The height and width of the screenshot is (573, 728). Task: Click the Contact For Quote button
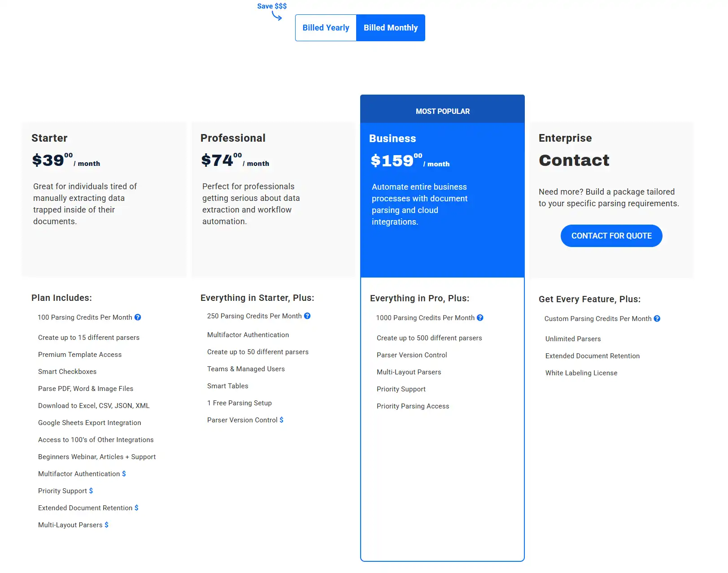coord(611,236)
